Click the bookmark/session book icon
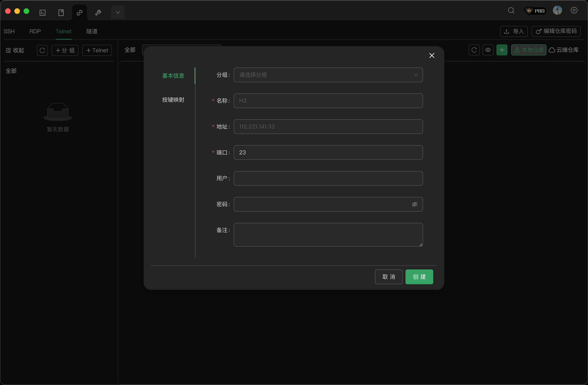This screenshot has width=588, height=385. click(x=61, y=12)
